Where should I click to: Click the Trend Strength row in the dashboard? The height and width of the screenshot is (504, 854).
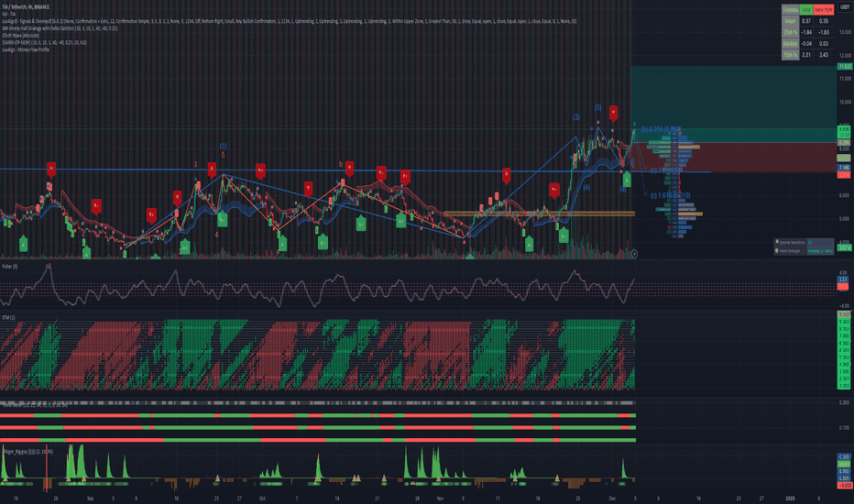coord(804,251)
